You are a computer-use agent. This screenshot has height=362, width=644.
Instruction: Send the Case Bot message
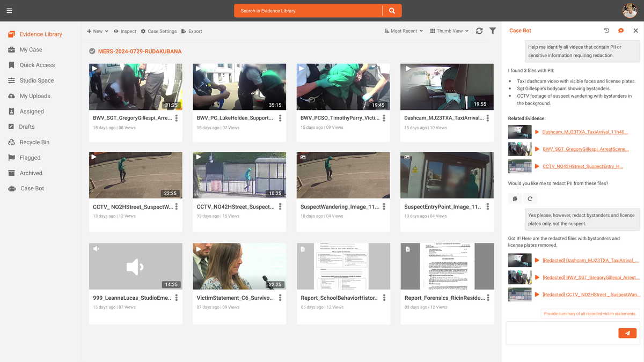(x=627, y=334)
